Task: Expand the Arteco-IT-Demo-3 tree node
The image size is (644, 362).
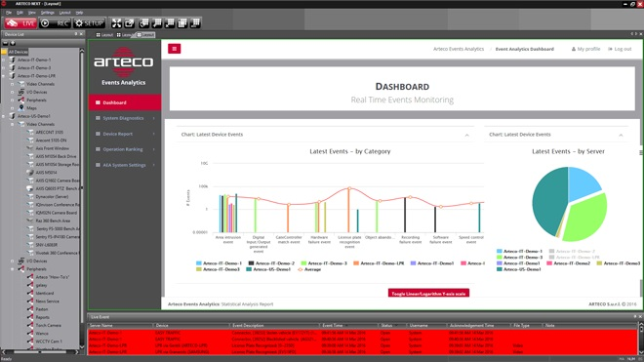Action: pyautogui.click(x=4, y=67)
